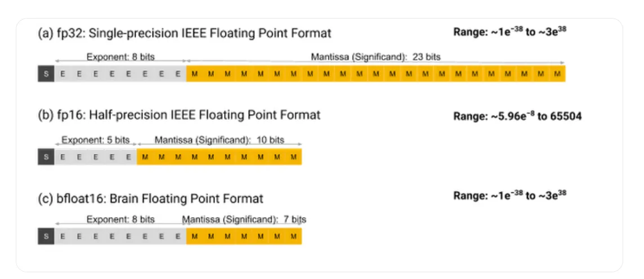The image size is (644, 279).
Task: Select the bfloat16 Brain Floating Point heading
Action: (x=150, y=199)
